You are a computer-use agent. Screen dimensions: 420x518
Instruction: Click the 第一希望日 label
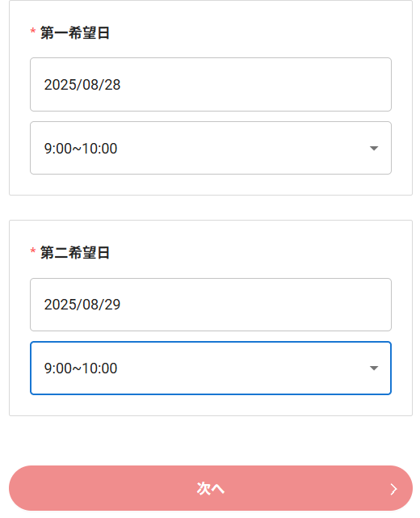75,32
